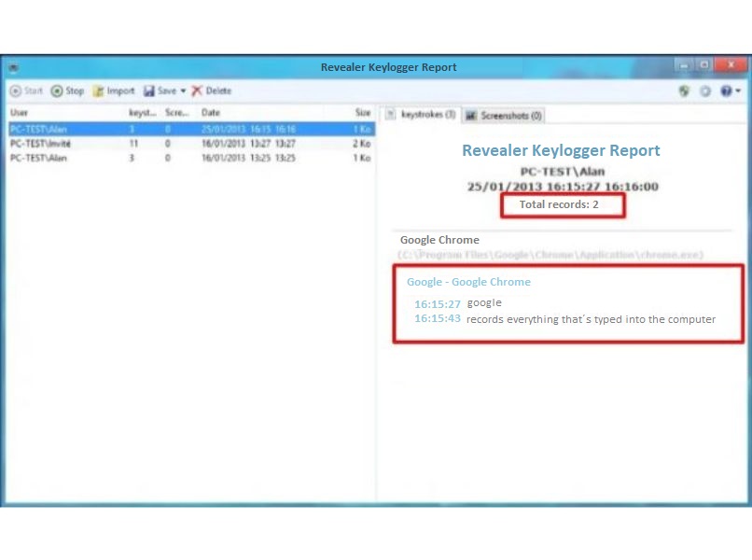752x560 pixels.
Task: Click the Total records: 2 label
Action: coord(562,203)
